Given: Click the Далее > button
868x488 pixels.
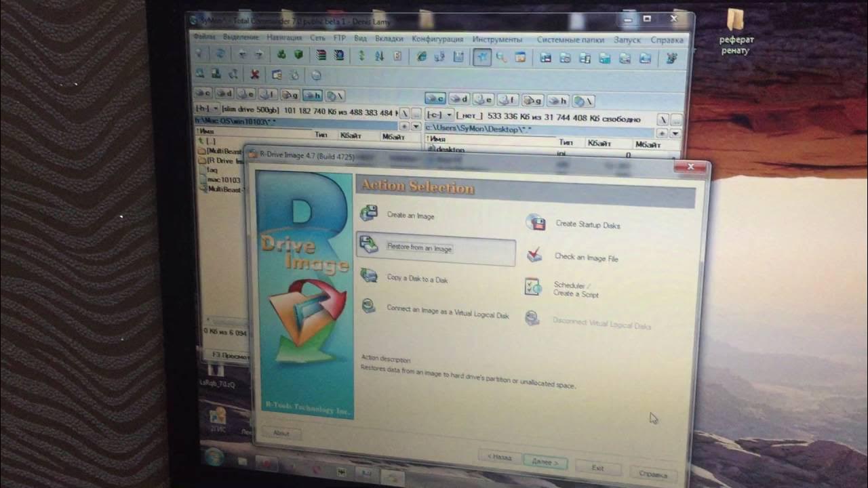Looking at the screenshot, I should pos(545,462).
